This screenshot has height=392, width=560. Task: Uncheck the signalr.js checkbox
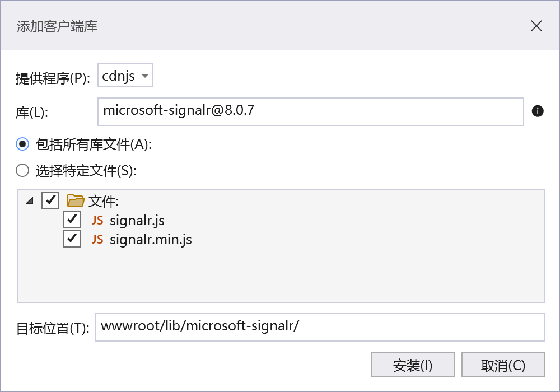click(x=72, y=220)
